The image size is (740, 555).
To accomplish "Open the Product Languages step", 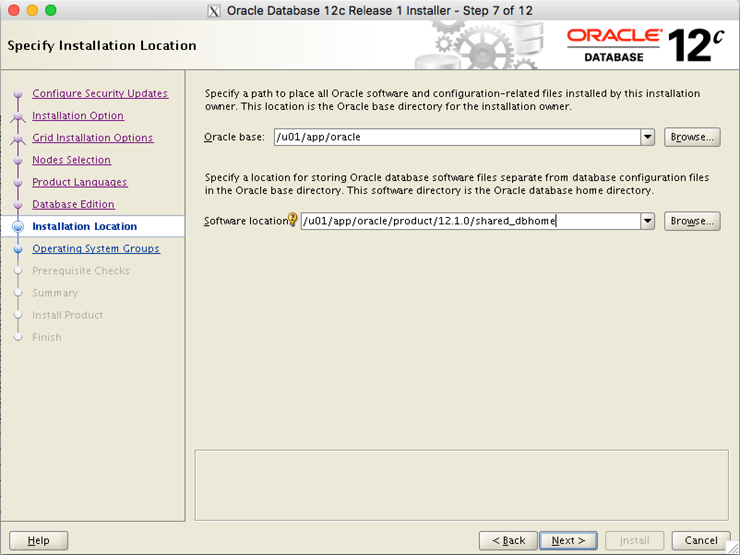I will 80,182.
